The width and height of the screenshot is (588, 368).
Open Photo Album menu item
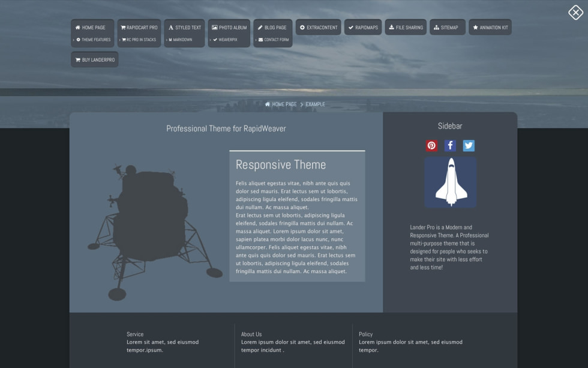point(229,28)
